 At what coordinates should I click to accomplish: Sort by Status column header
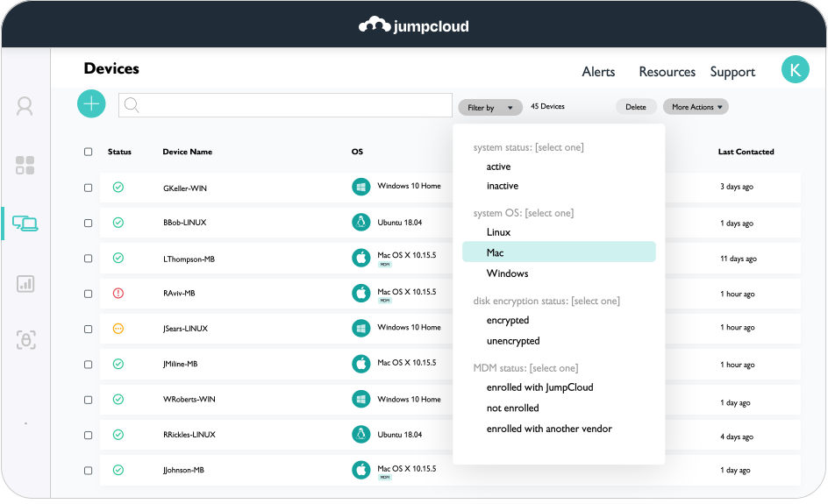tap(119, 152)
